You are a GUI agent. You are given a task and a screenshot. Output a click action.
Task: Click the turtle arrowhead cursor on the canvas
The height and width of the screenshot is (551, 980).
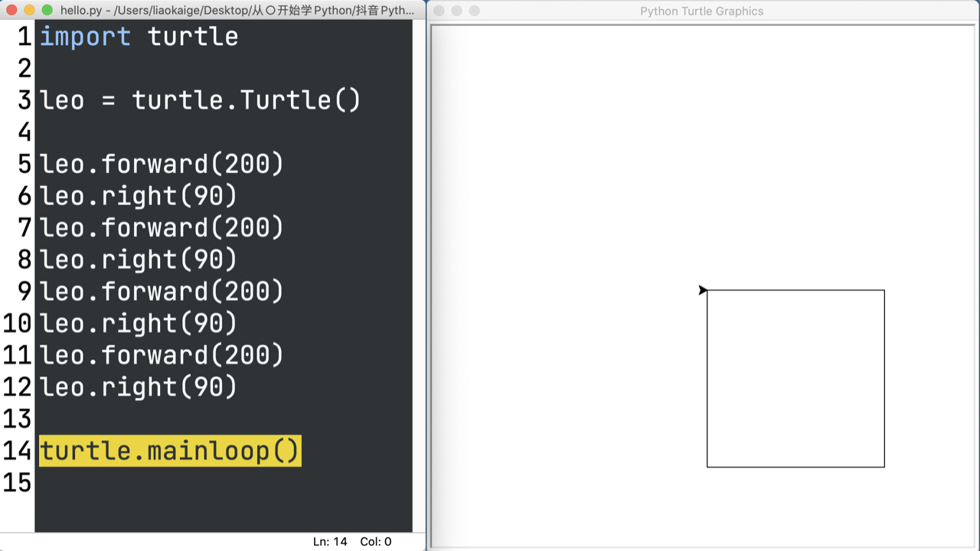point(703,290)
